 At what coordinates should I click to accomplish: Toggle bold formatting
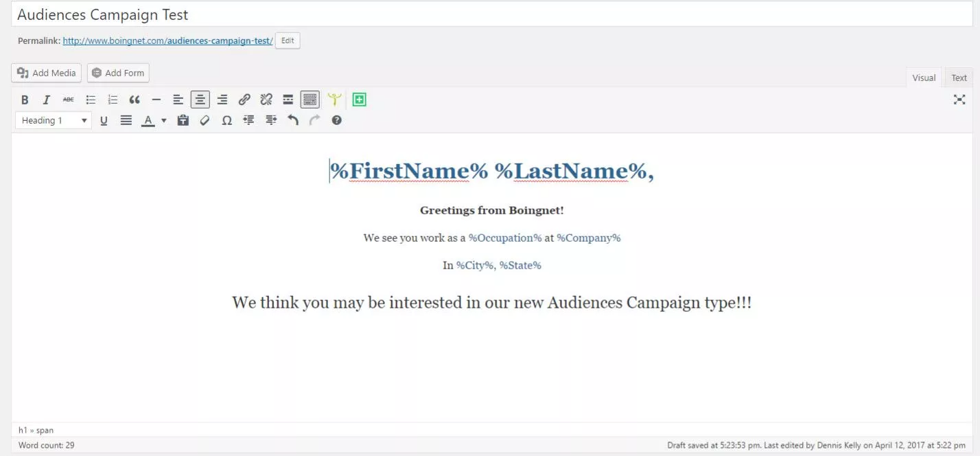tap(25, 100)
